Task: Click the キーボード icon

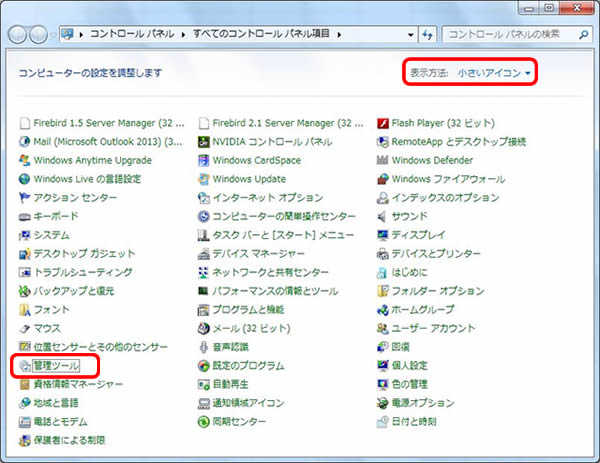Action: pos(24,217)
